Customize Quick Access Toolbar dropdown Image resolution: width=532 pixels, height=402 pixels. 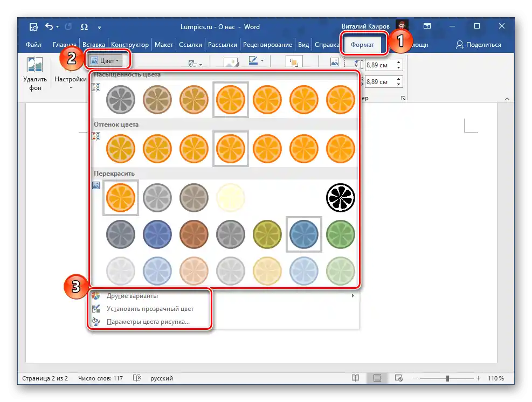pos(99,27)
